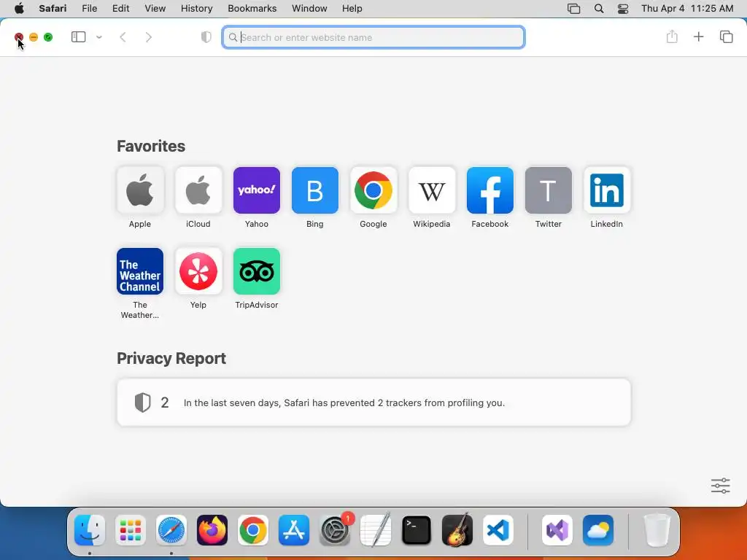The height and width of the screenshot is (560, 747).
Task: Open Control Center in menu bar
Action: coord(623,9)
